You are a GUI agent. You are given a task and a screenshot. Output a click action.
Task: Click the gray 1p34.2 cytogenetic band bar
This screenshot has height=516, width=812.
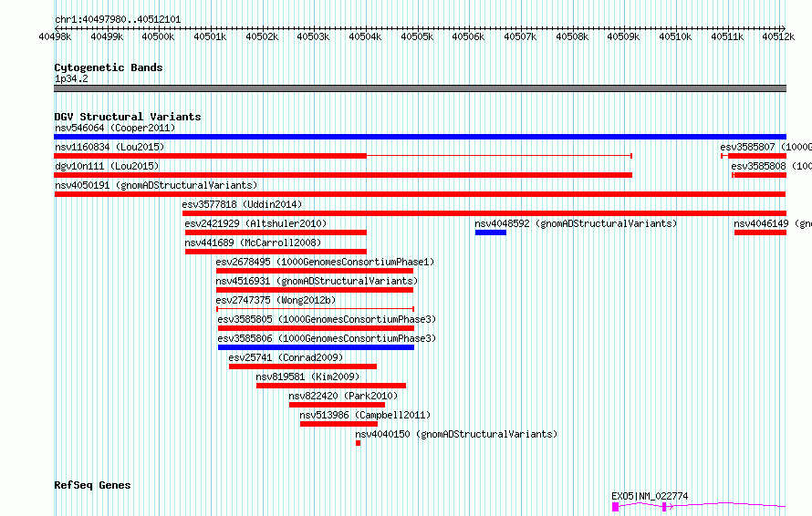[420, 88]
